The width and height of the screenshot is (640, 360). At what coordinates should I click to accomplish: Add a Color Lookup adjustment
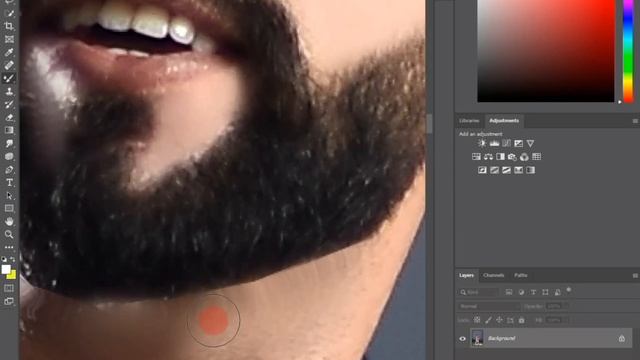pos(536,157)
